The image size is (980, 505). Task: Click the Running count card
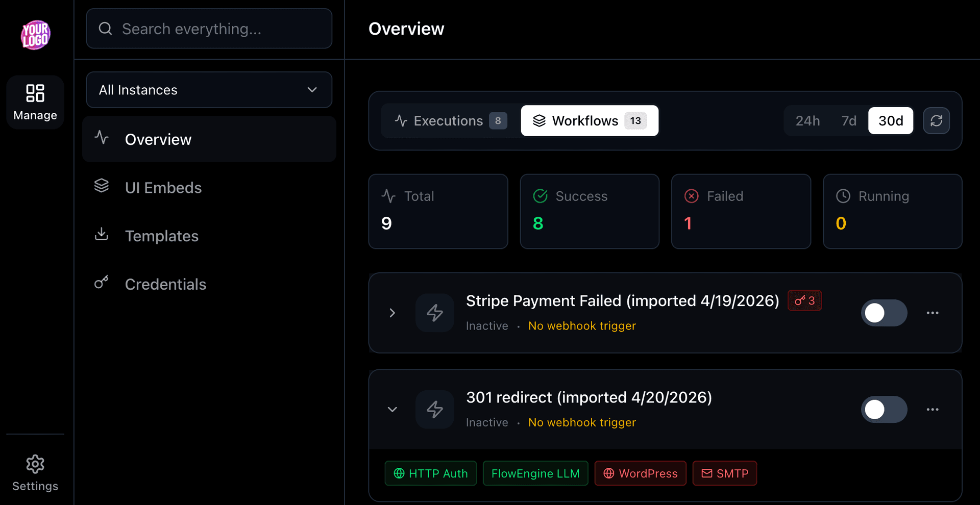[893, 211]
